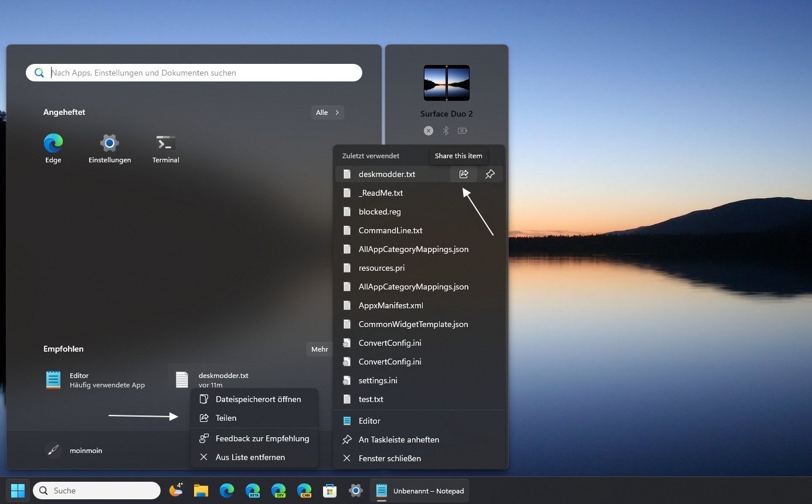Open Microsoft Edge from the taskbar

227,491
